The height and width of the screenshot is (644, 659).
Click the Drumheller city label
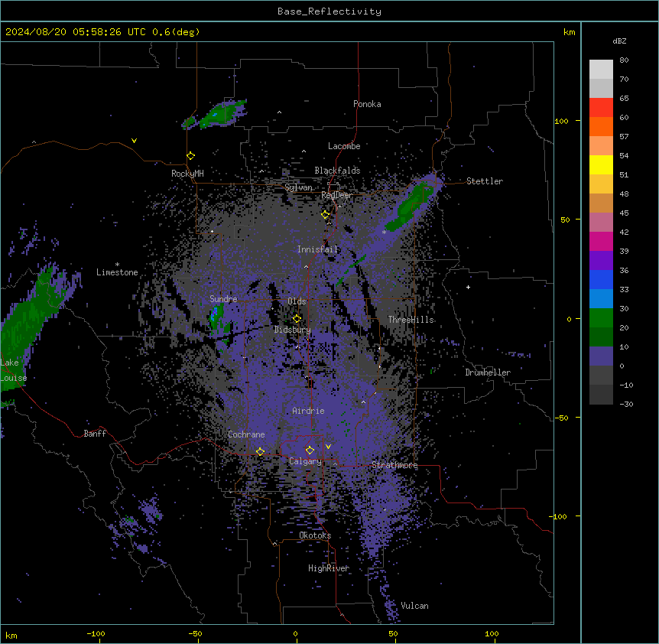488,372
